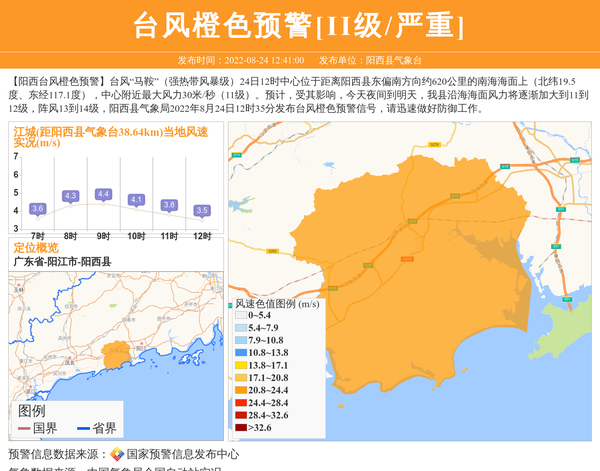600x471 pixels.
Task: Click the 台风橙色预警 title banner
Action: (x=299, y=25)
